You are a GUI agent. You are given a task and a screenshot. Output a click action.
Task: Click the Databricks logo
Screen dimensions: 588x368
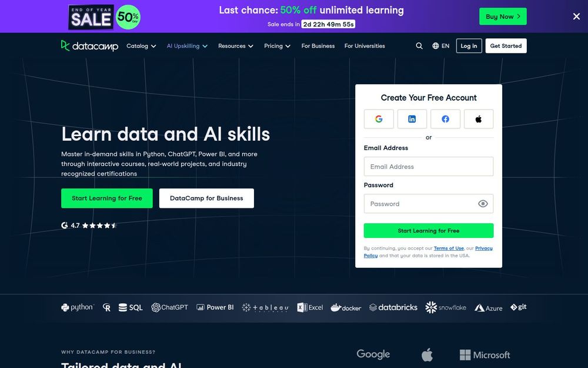point(393,307)
